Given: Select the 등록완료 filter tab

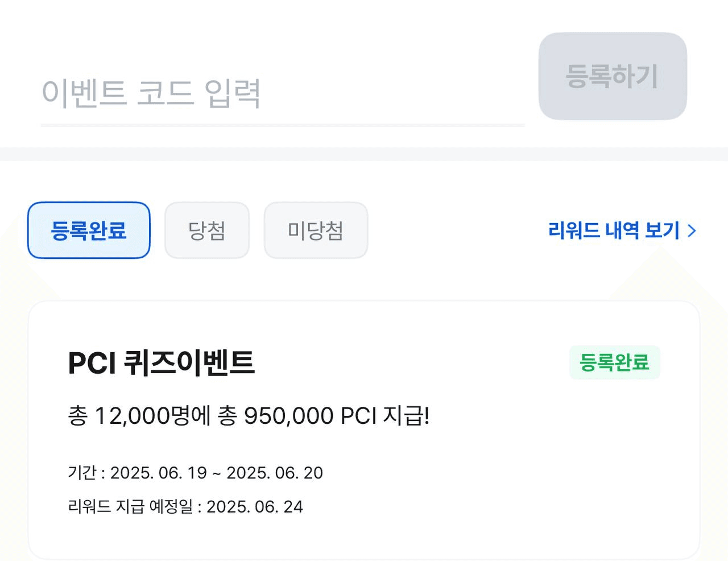Looking at the screenshot, I should (89, 230).
